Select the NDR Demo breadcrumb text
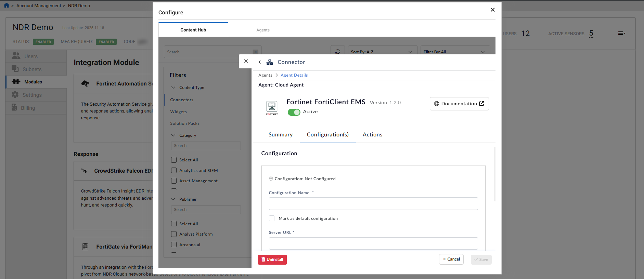Viewport: 644px width, 279px height. (x=79, y=5)
